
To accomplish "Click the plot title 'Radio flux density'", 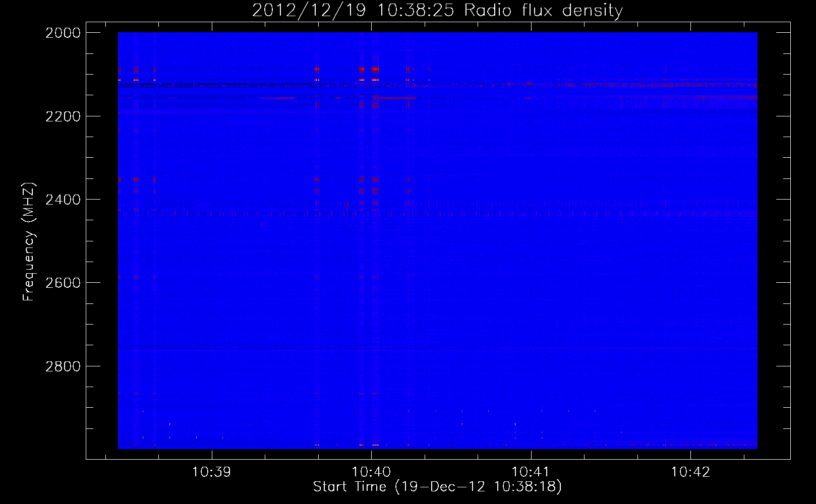I will [x=544, y=11].
